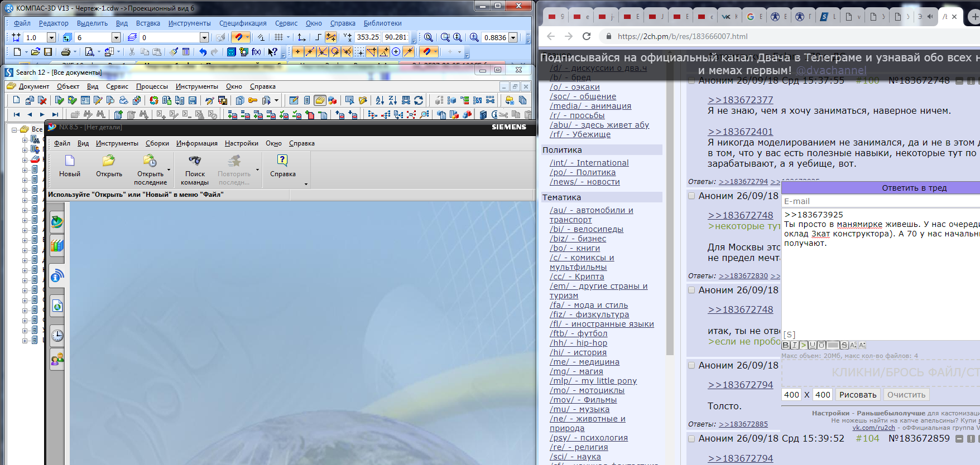Open KOMPAS scale 0.8836 dropdown
The width and height of the screenshot is (980, 465).
(513, 37)
